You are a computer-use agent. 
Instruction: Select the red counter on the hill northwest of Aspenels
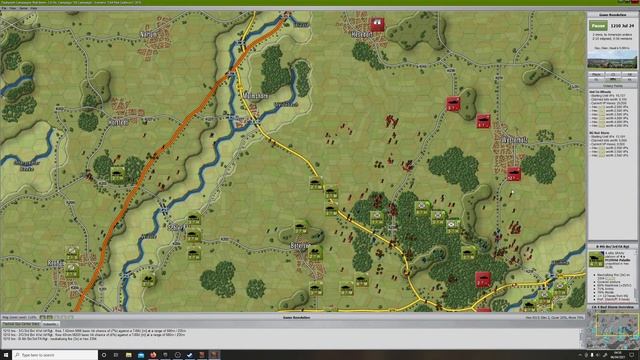pos(453,104)
